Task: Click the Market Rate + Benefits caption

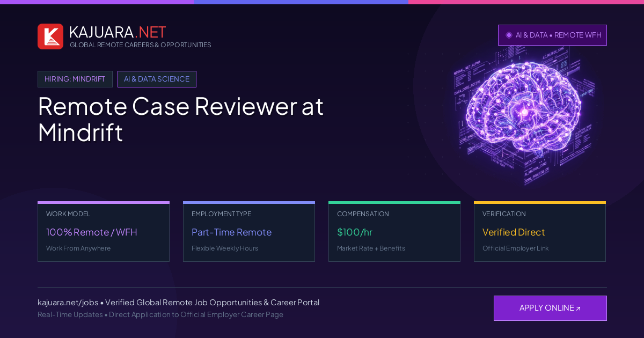Action: tap(371, 248)
